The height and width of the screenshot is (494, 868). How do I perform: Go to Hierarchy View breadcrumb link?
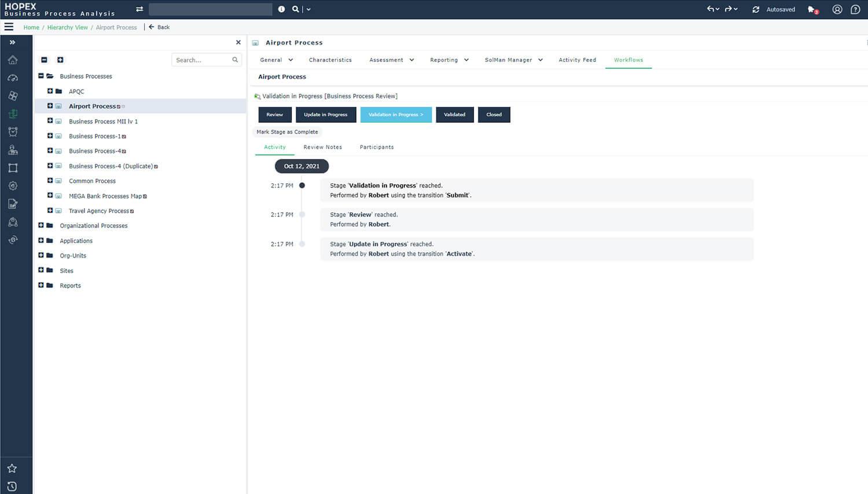pos(68,27)
